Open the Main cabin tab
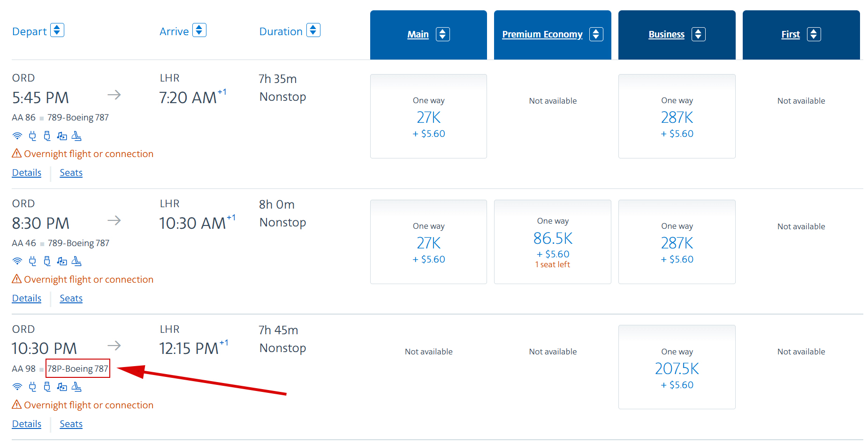Image resolution: width=868 pixels, height=443 pixels. [418, 34]
